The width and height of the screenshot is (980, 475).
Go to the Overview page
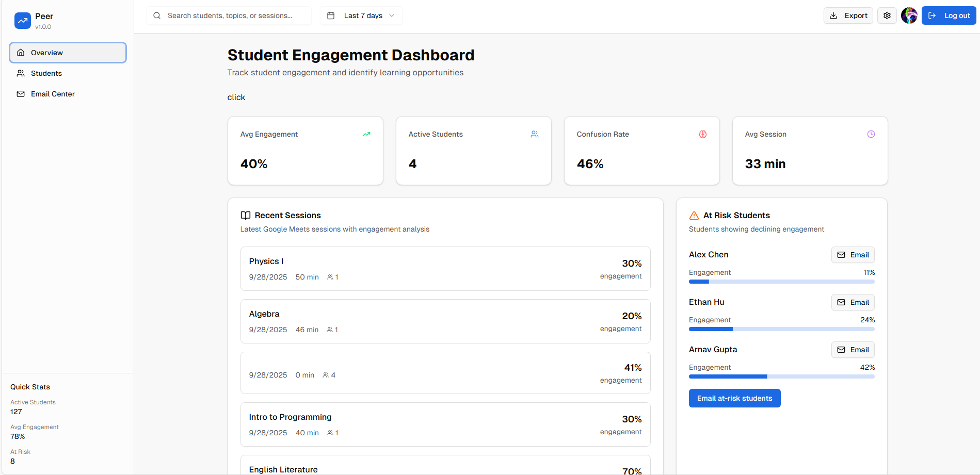[x=68, y=53]
